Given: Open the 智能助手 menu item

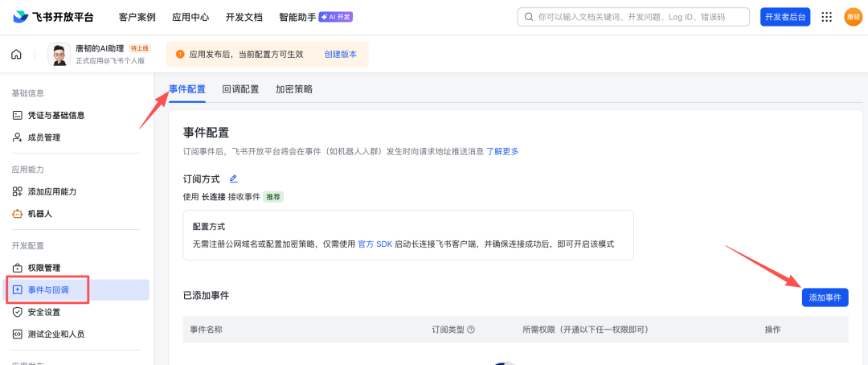Looking at the screenshot, I should click(x=297, y=17).
